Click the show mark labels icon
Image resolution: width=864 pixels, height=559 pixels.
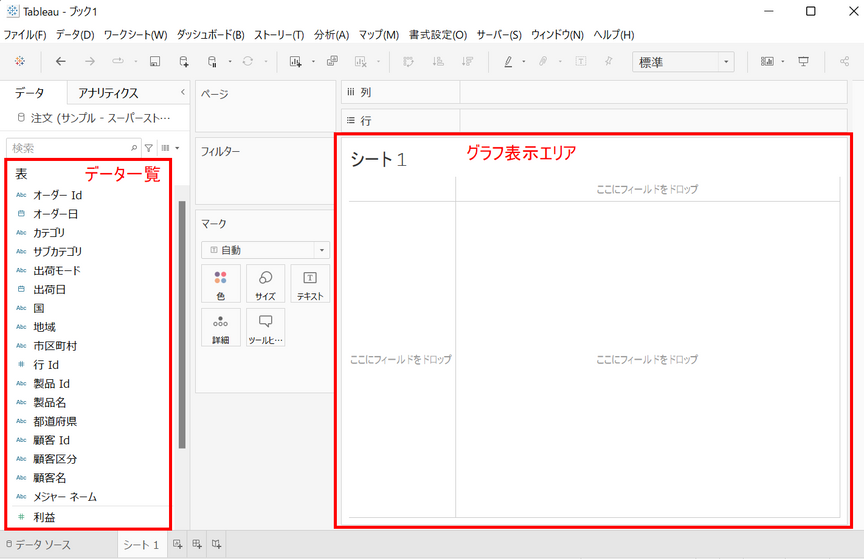(x=581, y=61)
